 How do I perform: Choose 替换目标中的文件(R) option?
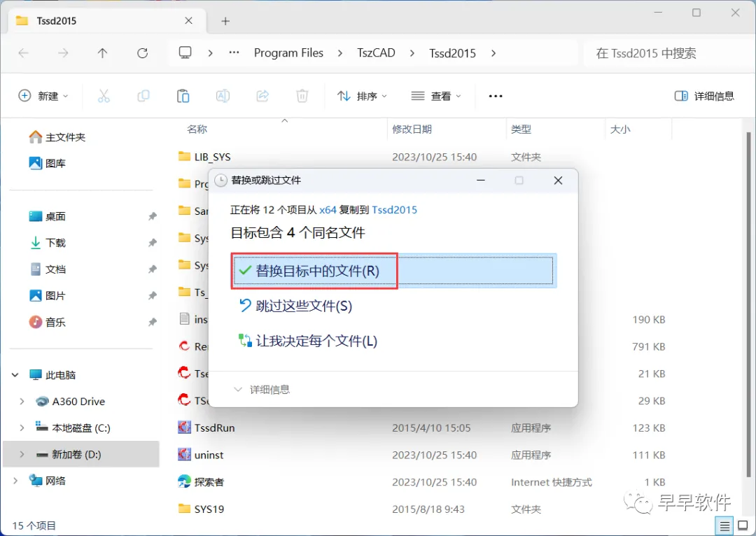(394, 270)
